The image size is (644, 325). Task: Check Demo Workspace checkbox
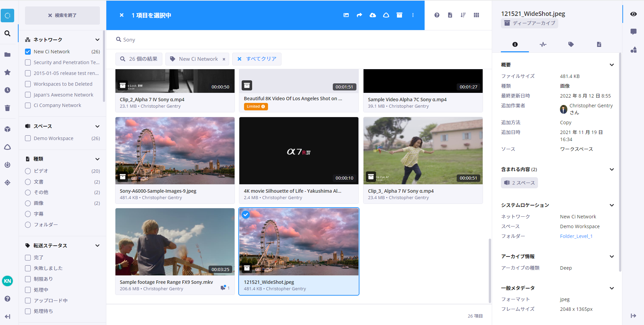pyautogui.click(x=28, y=138)
